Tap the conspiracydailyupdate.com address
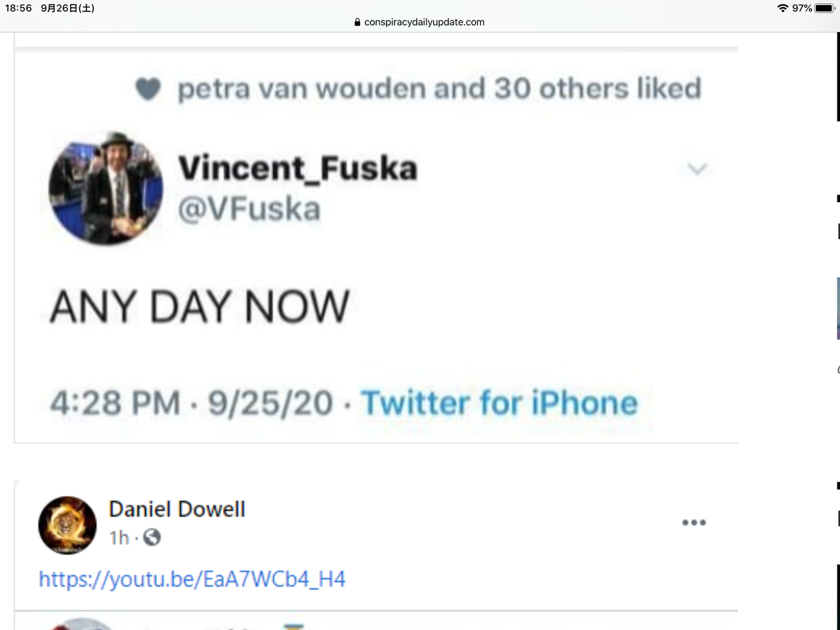840x630 pixels. pyautogui.click(x=424, y=22)
